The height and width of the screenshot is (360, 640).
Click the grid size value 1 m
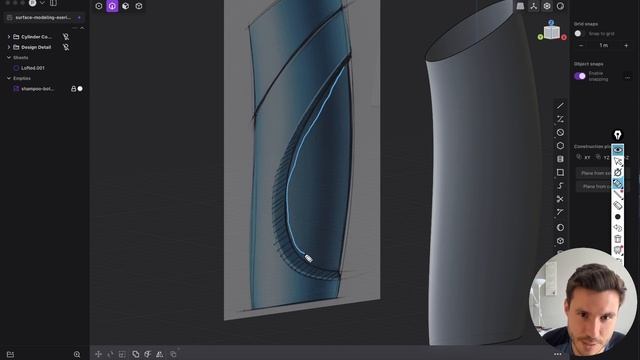point(604,46)
